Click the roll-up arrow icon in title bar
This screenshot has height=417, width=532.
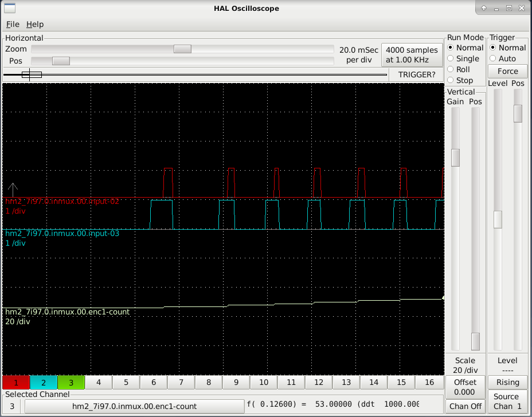pyautogui.click(x=484, y=8)
